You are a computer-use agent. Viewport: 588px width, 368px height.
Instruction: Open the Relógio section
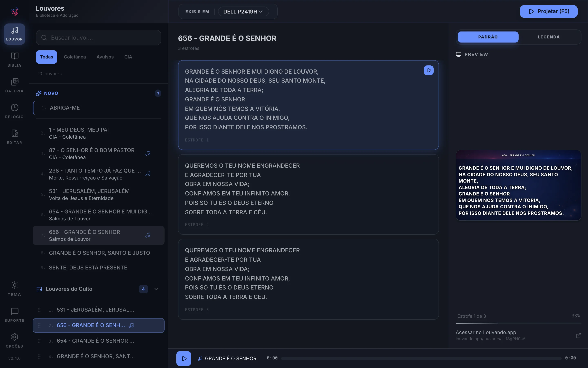[x=14, y=111]
